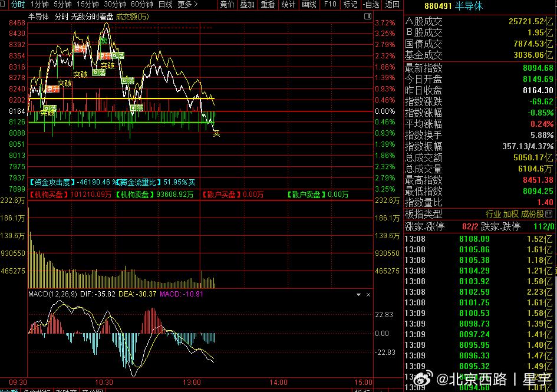Click the 标记 mark button

click(x=350, y=4)
